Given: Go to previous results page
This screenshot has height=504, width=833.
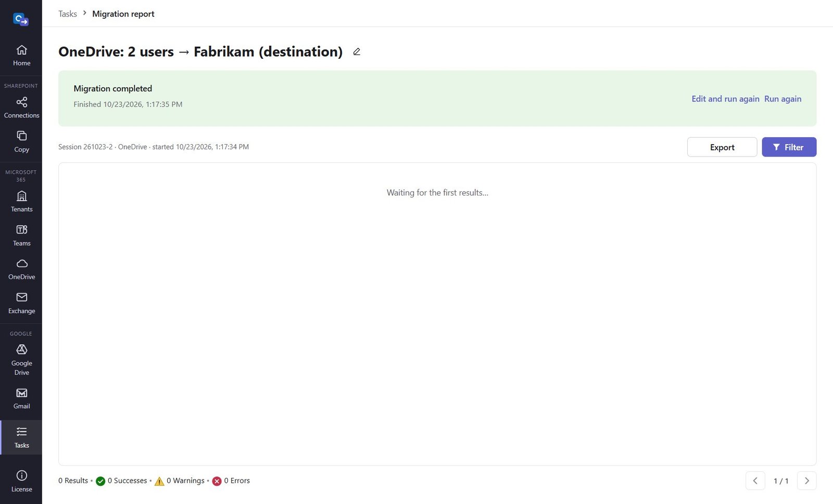Looking at the screenshot, I should 755,481.
